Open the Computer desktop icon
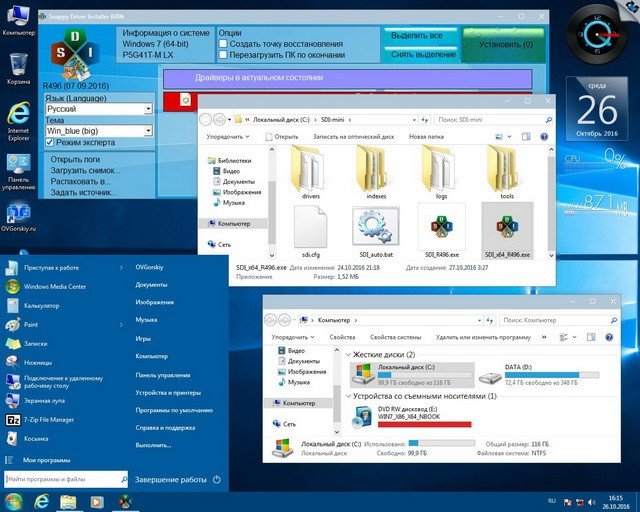This screenshot has height=512, width=640. (18, 20)
